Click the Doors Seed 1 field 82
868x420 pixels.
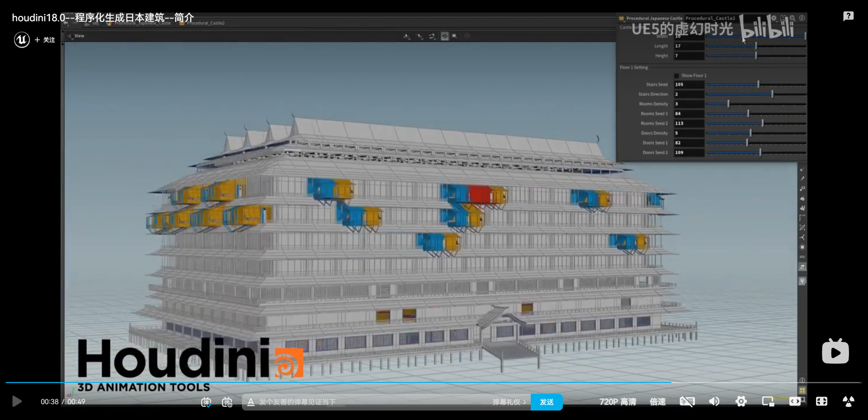(689, 143)
